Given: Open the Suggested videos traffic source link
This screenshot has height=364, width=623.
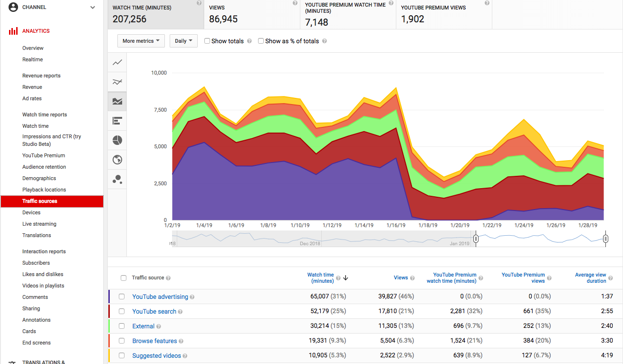Looking at the screenshot, I should pos(157,356).
